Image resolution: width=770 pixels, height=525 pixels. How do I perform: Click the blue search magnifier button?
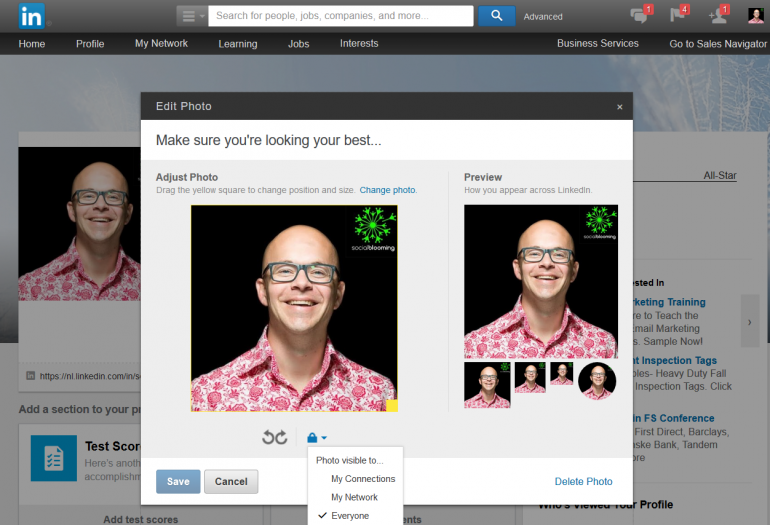tap(496, 16)
